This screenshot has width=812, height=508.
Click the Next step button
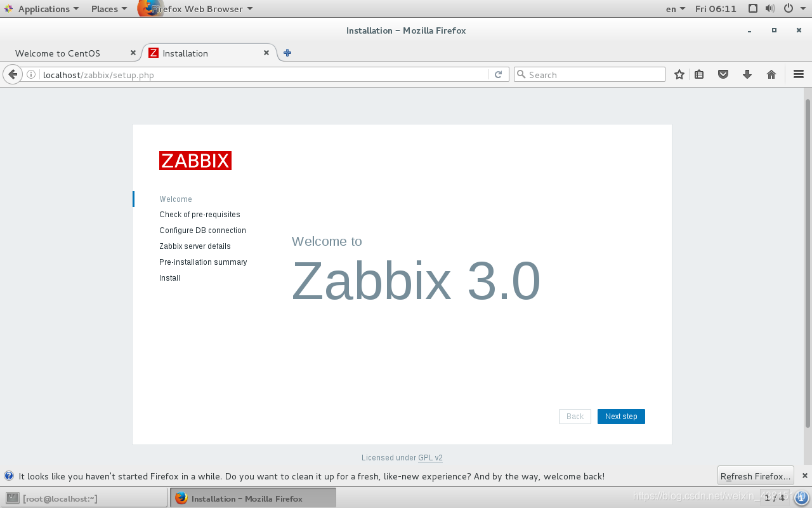pos(621,417)
